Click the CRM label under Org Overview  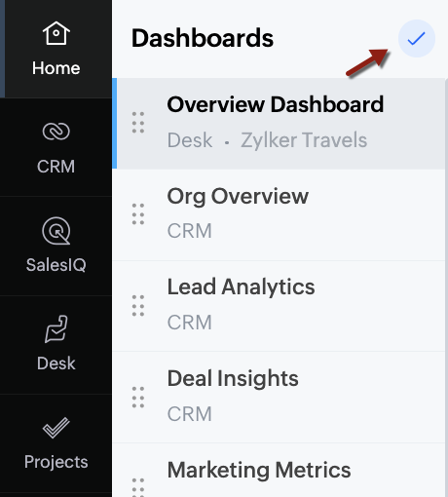click(x=189, y=231)
